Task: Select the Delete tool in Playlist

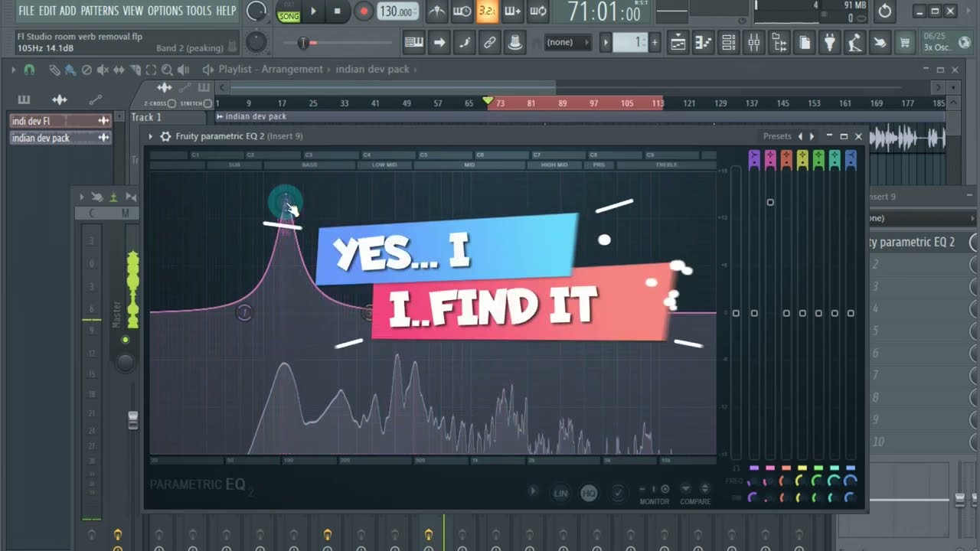Action: (x=87, y=70)
